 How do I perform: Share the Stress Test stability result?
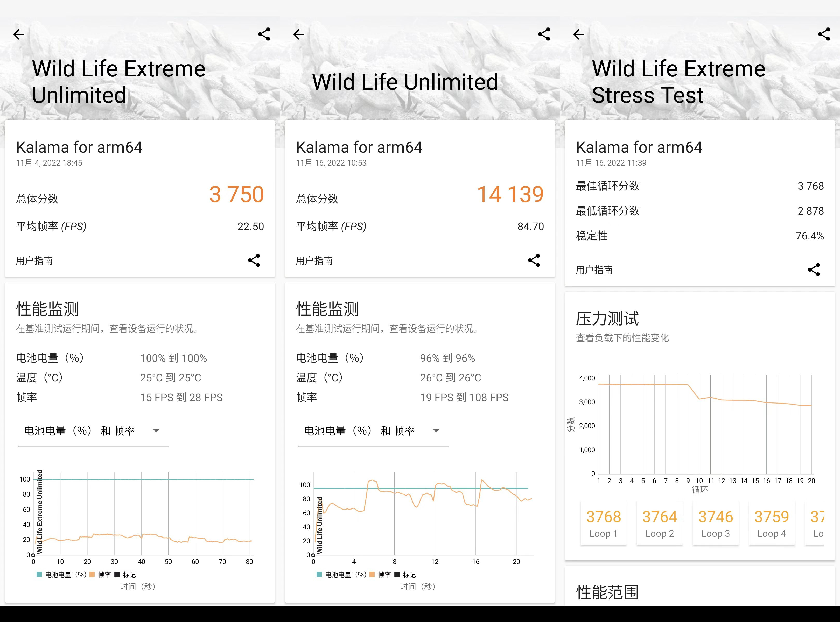(x=814, y=270)
